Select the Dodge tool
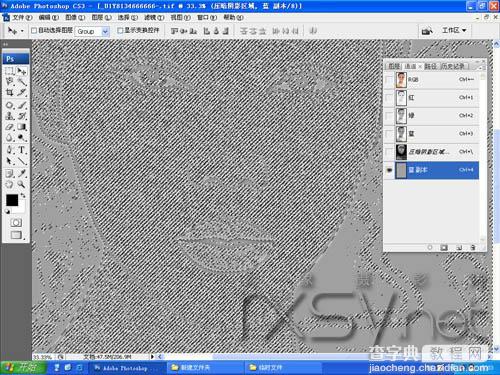 (22, 138)
